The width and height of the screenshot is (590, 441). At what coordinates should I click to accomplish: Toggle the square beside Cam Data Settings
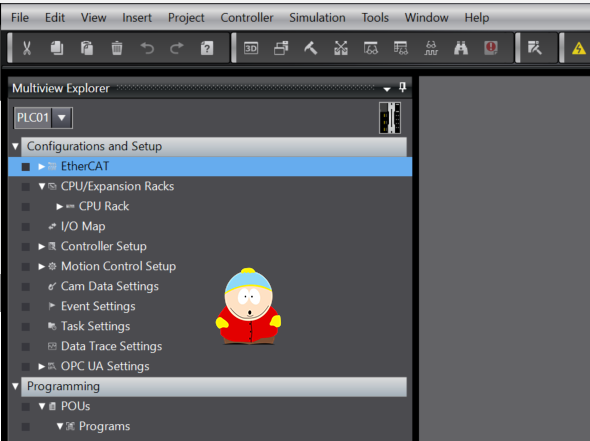[x=26, y=287]
